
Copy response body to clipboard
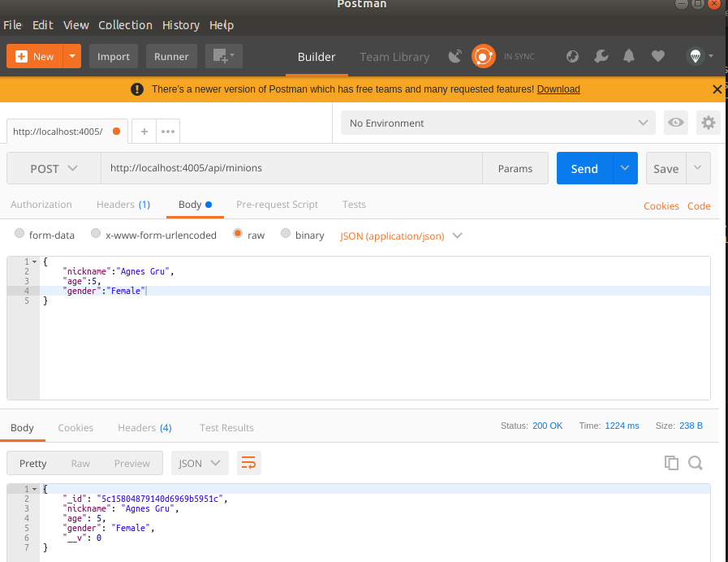(671, 463)
